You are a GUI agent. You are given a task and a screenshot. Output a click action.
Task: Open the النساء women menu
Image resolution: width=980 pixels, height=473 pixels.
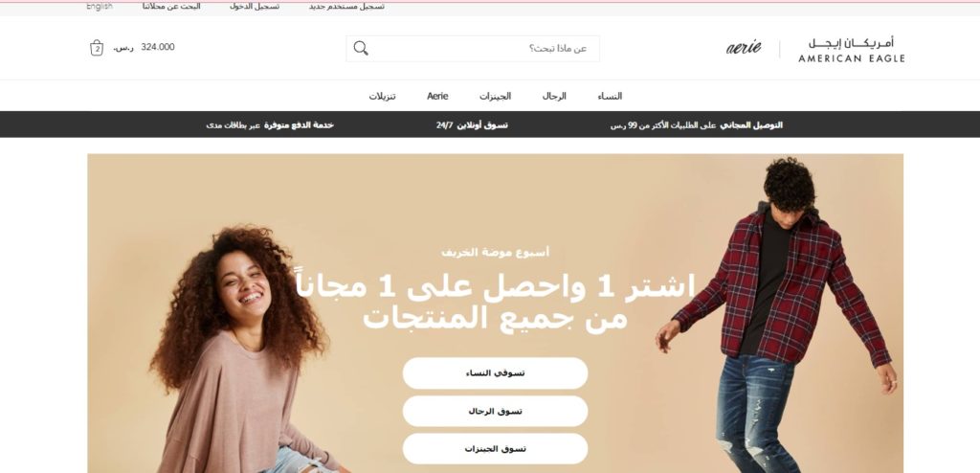(610, 96)
